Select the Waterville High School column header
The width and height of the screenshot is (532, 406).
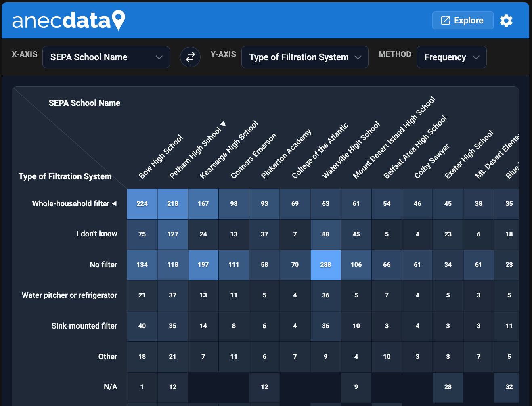pyautogui.click(x=351, y=150)
